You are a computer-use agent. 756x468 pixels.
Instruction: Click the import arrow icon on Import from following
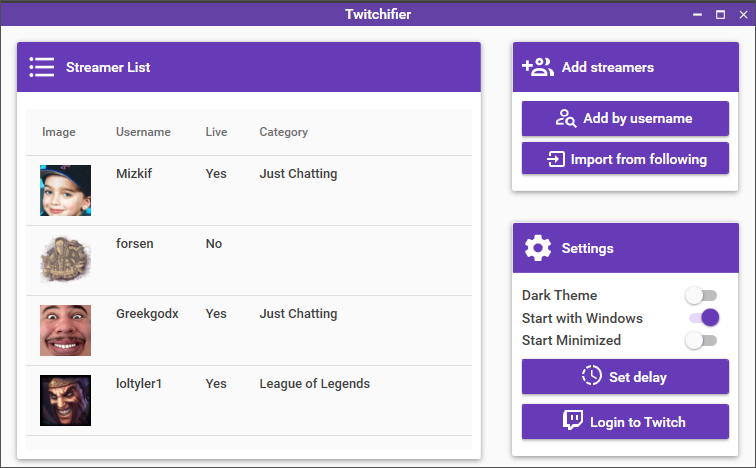(555, 159)
